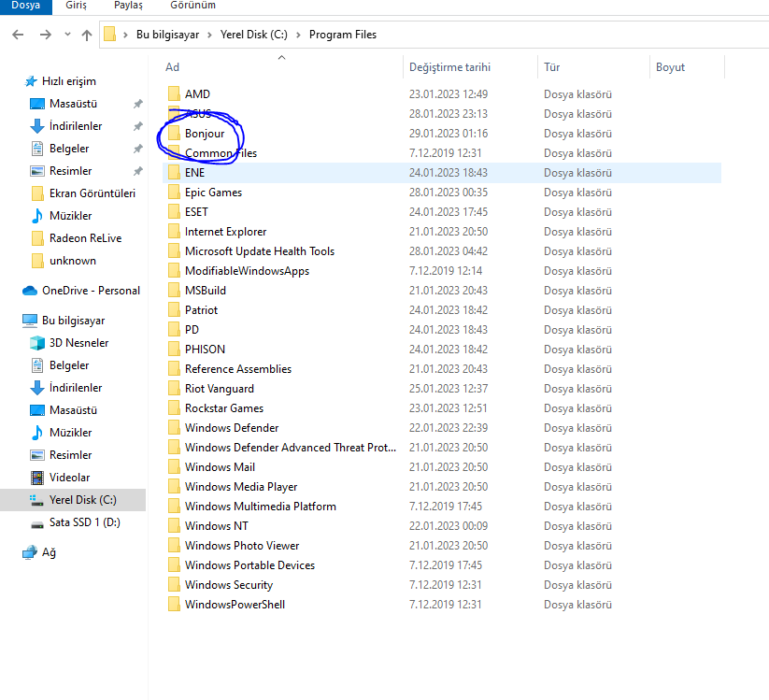Open the Dosya ribbon tab
The image size is (769, 700).
tap(25, 6)
